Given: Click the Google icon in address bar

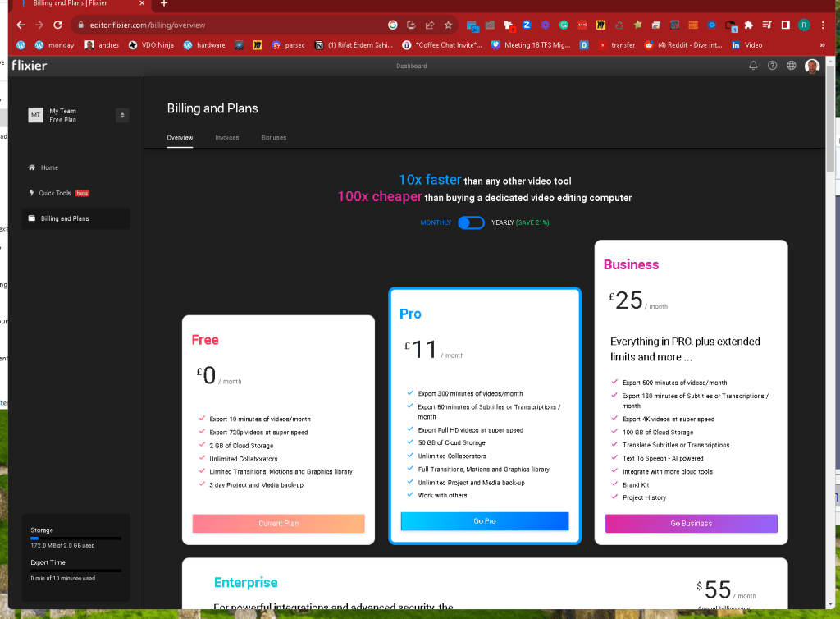Looking at the screenshot, I should pyautogui.click(x=393, y=25).
